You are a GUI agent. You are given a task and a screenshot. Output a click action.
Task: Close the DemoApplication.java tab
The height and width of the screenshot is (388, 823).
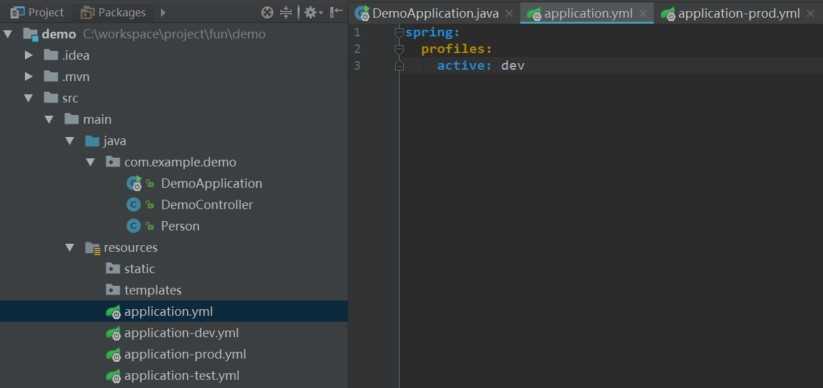click(509, 14)
